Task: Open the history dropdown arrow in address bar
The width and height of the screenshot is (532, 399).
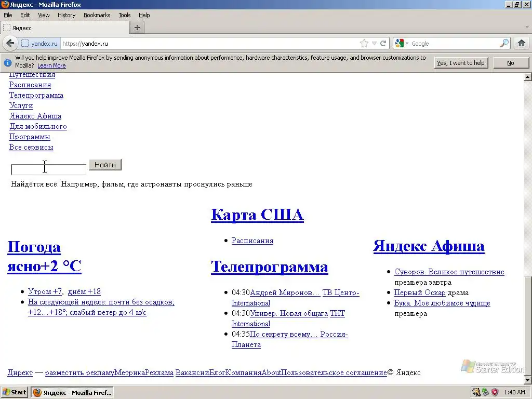Action: [x=374, y=44]
